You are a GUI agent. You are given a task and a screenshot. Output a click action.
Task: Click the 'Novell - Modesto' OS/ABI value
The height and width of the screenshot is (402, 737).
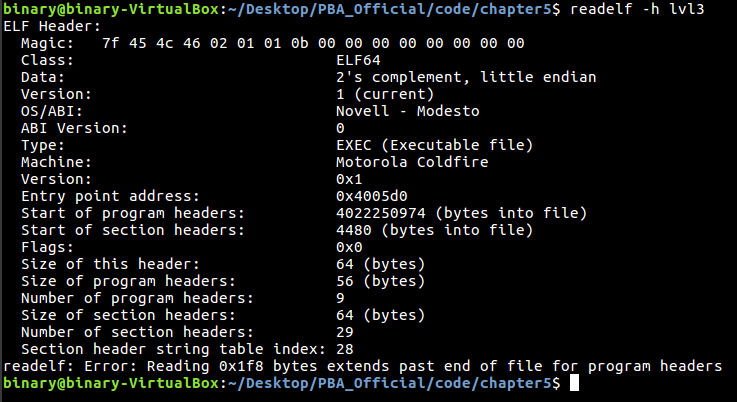click(x=408, y=111)
